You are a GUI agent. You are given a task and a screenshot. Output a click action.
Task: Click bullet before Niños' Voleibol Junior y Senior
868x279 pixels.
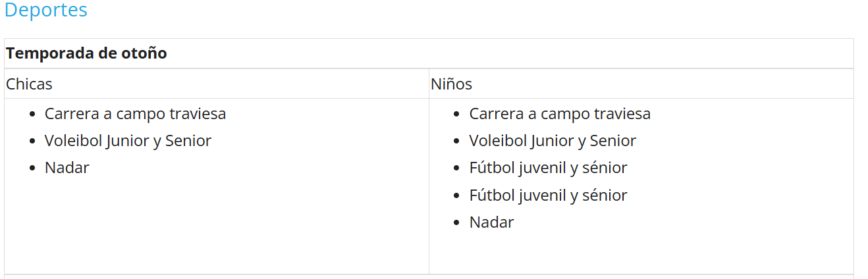[458, 141]
